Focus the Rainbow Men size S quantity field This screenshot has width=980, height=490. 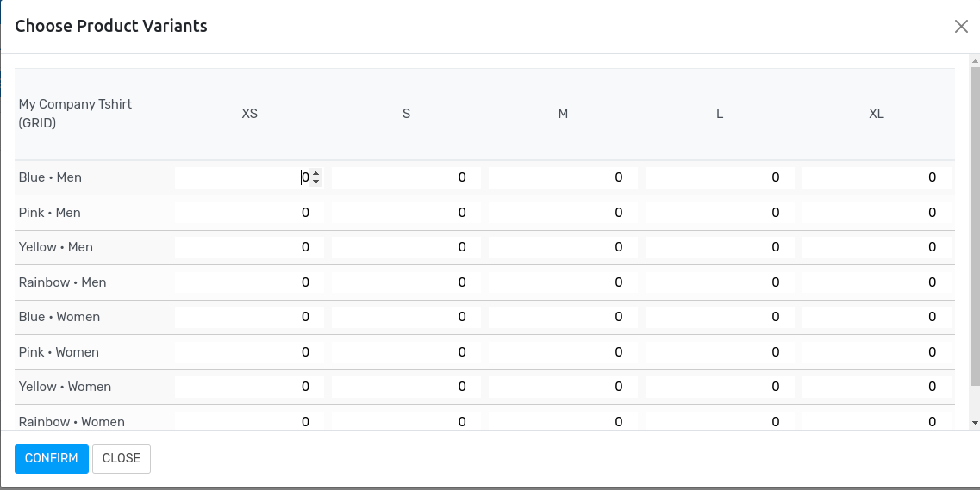[x=406, y=282]
